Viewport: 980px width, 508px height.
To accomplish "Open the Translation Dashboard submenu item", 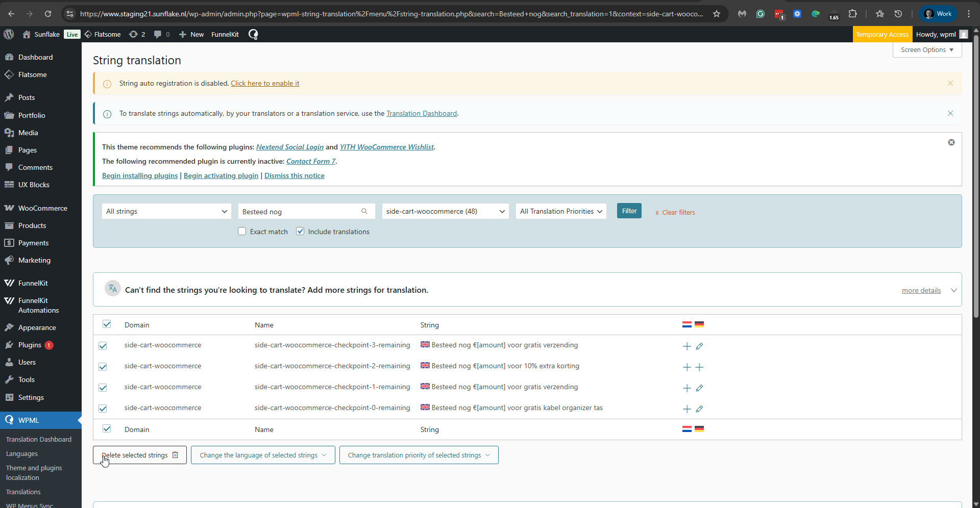I will click(x=39, y=439).
